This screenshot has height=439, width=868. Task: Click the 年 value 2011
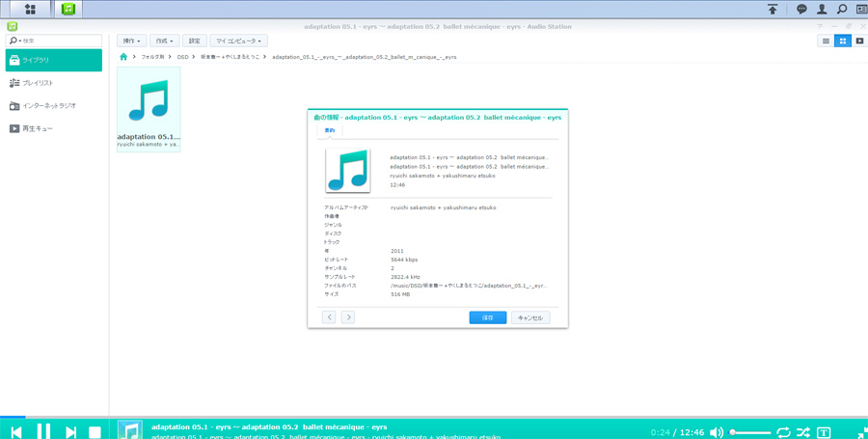point(397,251)
